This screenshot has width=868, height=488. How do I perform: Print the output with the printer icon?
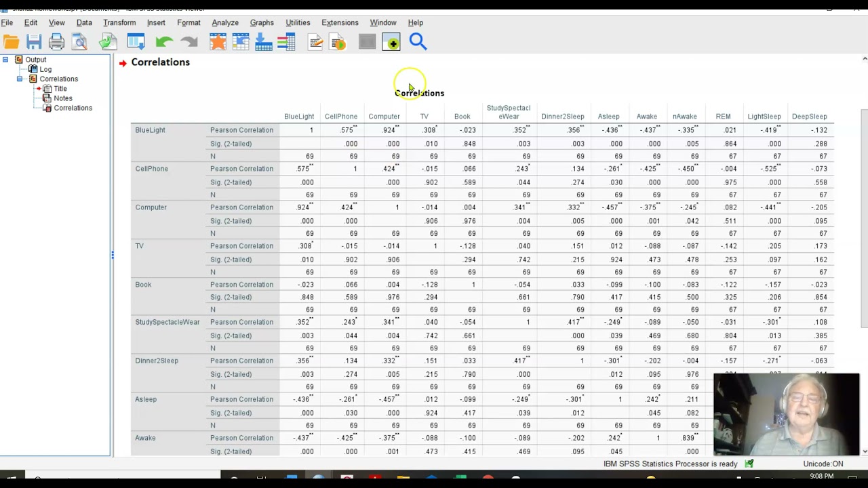point(56,42)
